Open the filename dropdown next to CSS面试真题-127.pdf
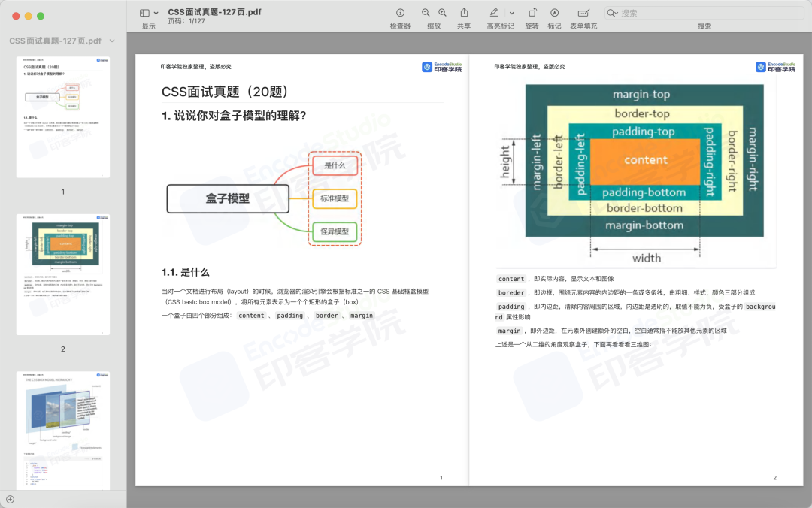 click(x=111, y=39)
